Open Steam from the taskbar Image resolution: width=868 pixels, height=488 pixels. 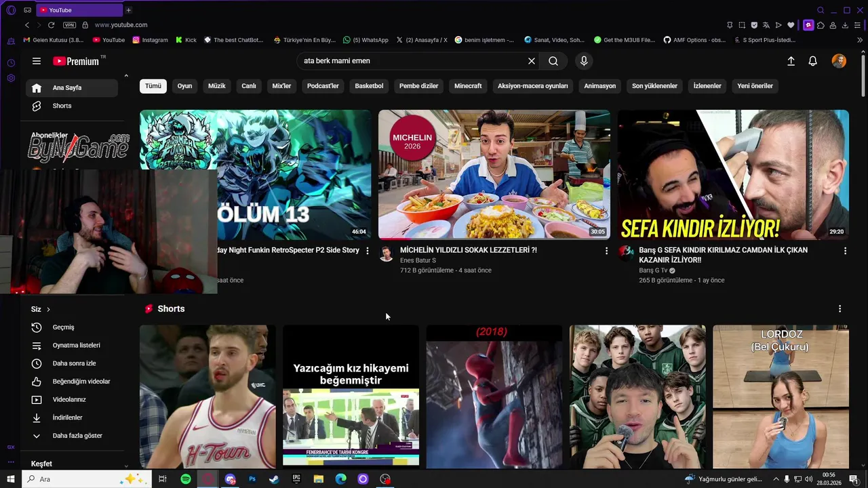[274, 479]
